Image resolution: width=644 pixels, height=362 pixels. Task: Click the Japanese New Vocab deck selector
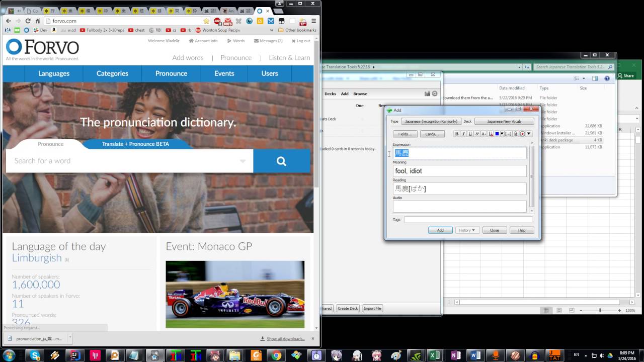pyautogui.click(x=504, y=121)
